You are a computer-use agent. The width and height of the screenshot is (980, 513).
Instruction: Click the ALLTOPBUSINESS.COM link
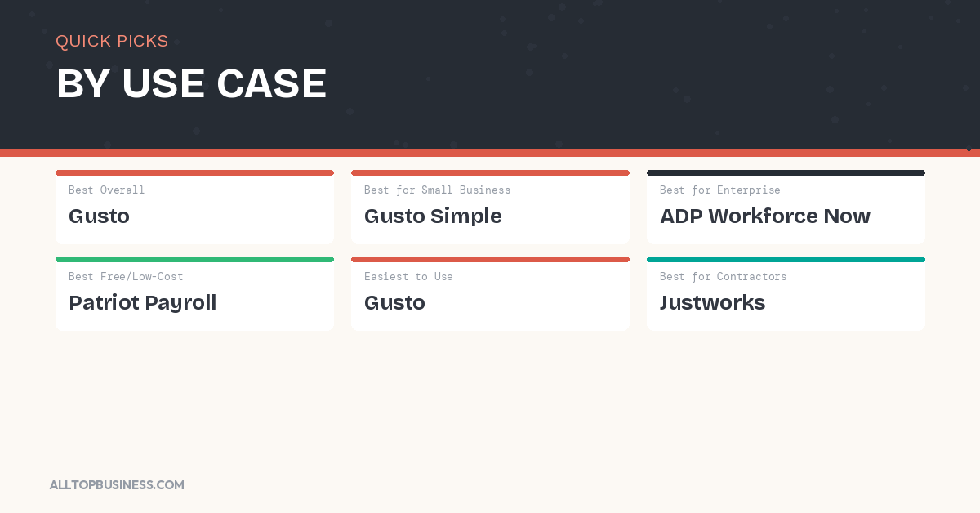point(117,484)
